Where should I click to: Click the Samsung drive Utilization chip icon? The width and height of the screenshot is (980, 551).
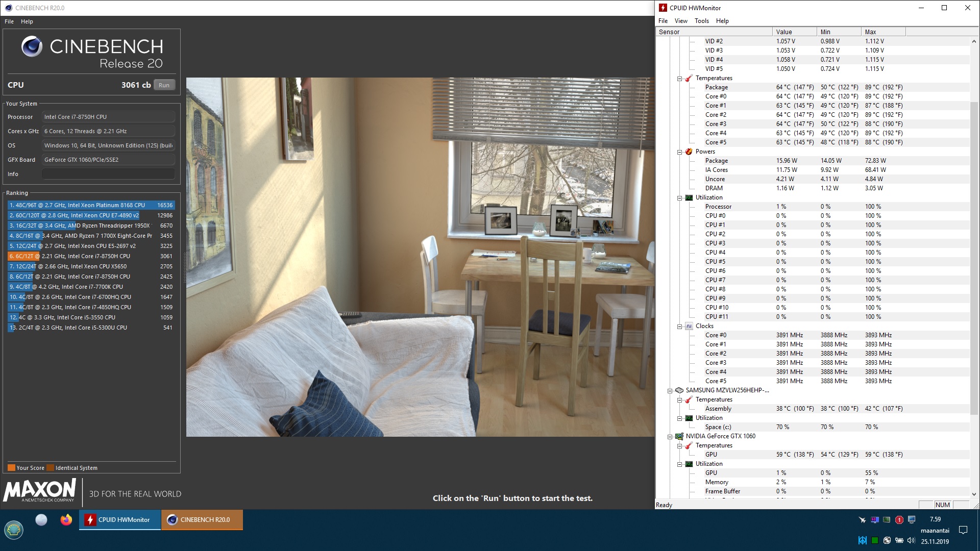(689, 418)
